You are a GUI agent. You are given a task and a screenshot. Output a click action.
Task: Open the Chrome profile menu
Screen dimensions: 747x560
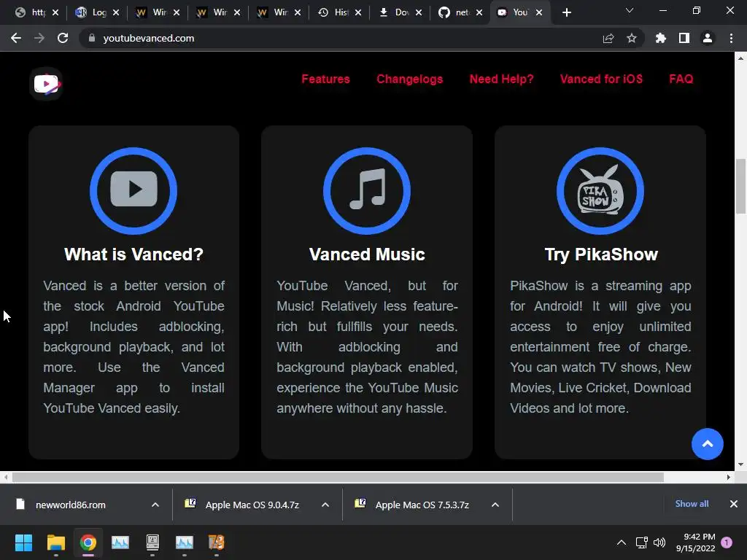point(708,38)
